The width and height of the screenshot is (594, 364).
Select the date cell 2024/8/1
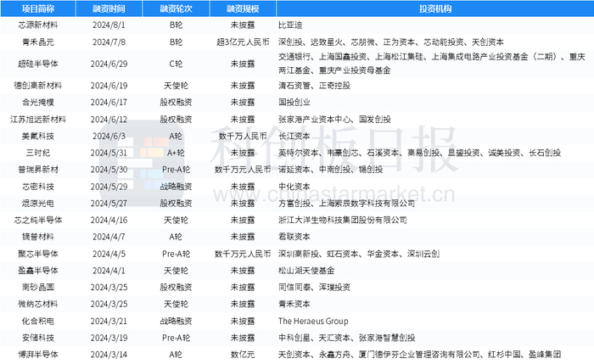point(109,25)
